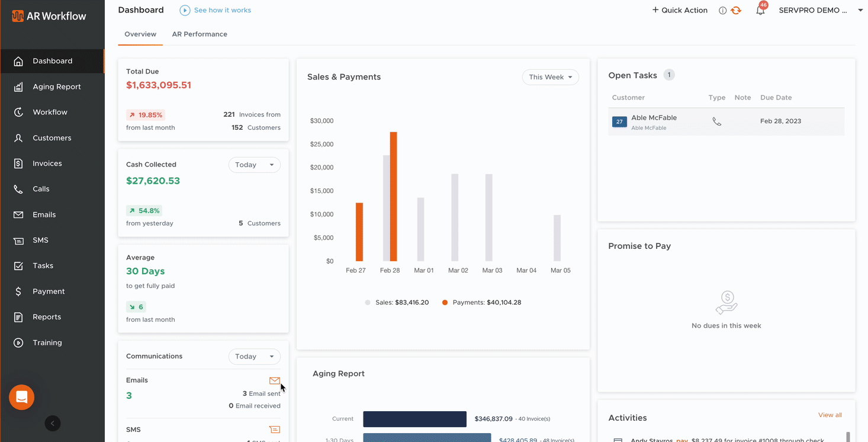This screenshot has height=442, width=868.
Task: Click the Activities panel scrollbar
Action: pos(848,436)
